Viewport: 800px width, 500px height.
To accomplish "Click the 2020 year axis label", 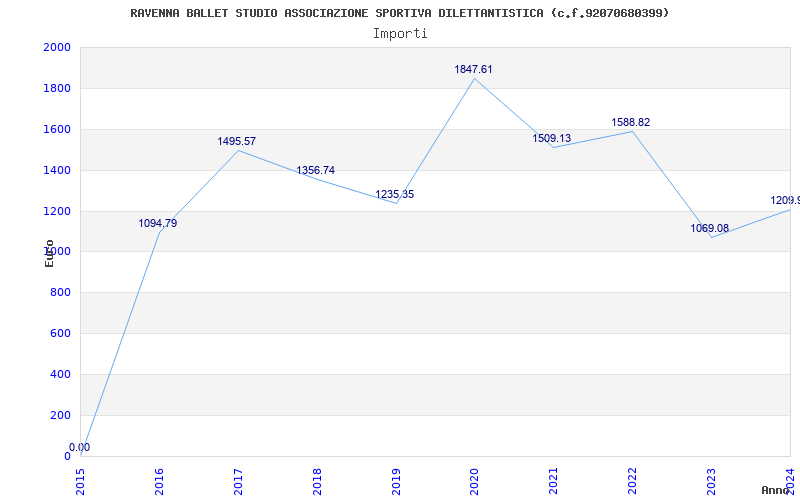I will 474,481.
